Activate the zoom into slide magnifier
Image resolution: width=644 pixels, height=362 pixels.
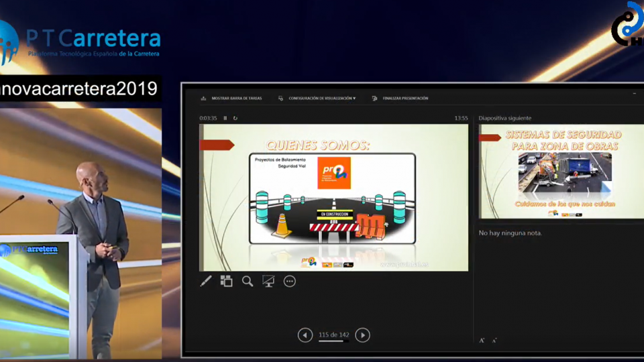pyautogui.click(x=248, y=281)
